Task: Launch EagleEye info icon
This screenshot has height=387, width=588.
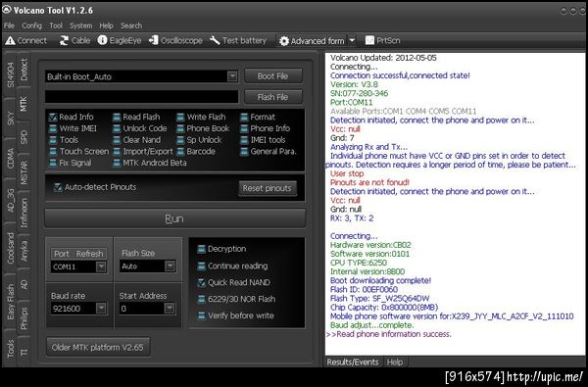Action: [x=102, y=40]
